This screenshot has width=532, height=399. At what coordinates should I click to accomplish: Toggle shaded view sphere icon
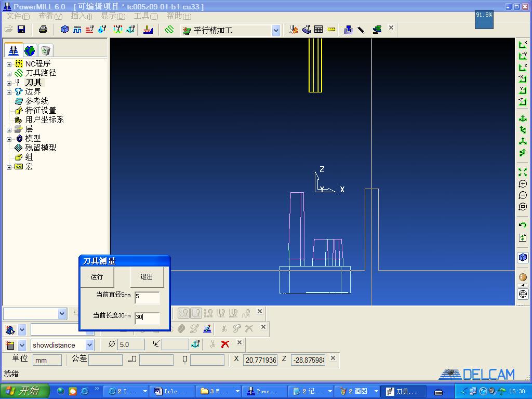coord(523,277)
